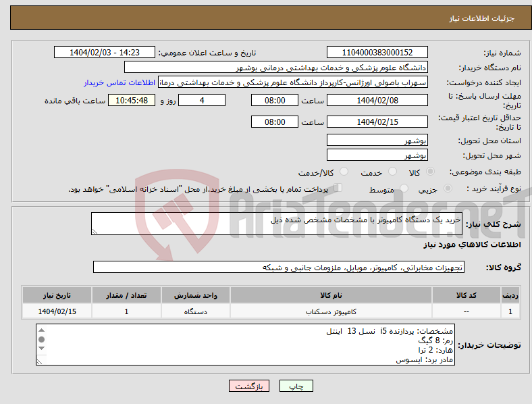Click the response deadline date 1404/02/08
532x404 pixels.
click(377, 100)
